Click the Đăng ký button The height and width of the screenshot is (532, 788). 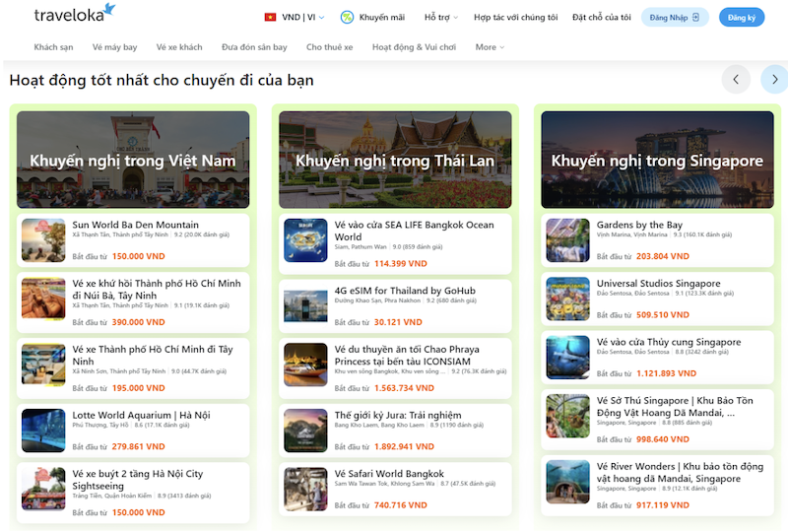coord(742,17)
